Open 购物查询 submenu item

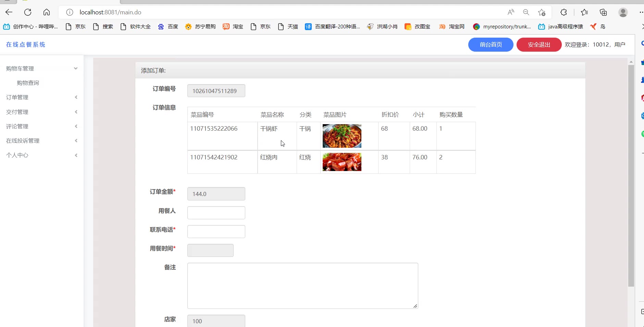pyautogui.click(x=28, y=83)
